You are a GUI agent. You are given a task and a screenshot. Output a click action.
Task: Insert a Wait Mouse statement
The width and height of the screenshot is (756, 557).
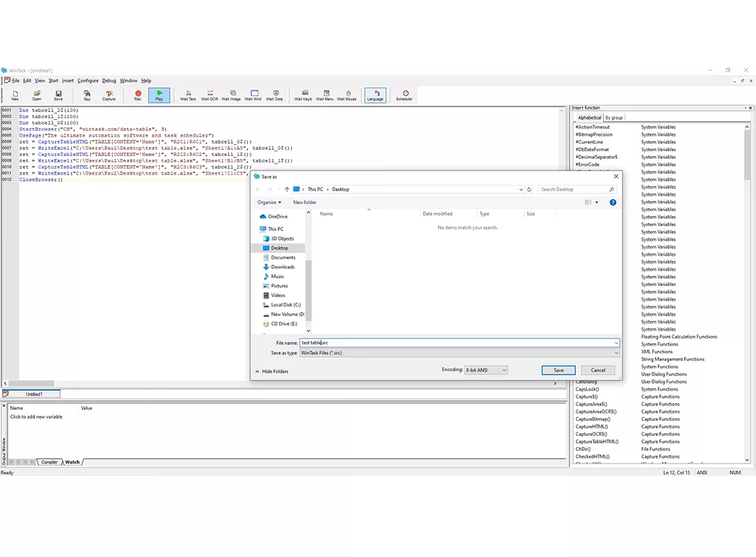pyautogui.click(x=346, y=95)
